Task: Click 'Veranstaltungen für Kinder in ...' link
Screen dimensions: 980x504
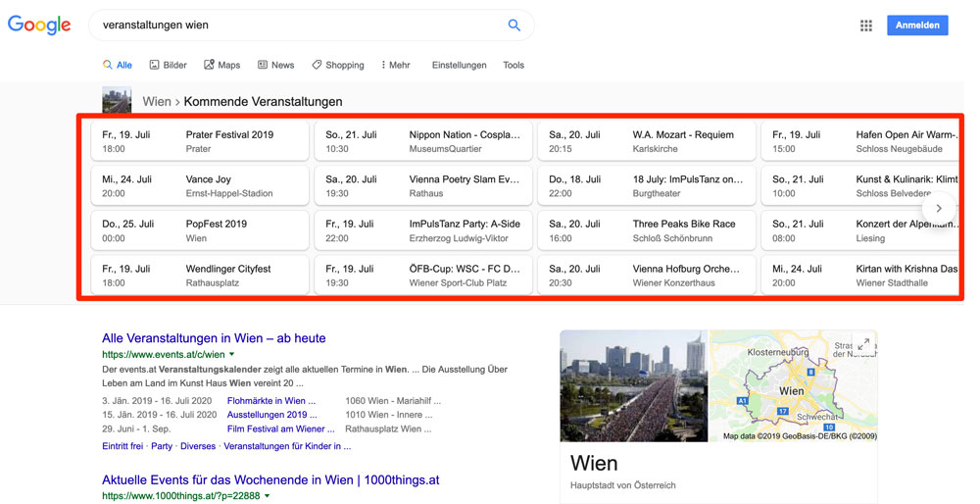Action: 287,446
